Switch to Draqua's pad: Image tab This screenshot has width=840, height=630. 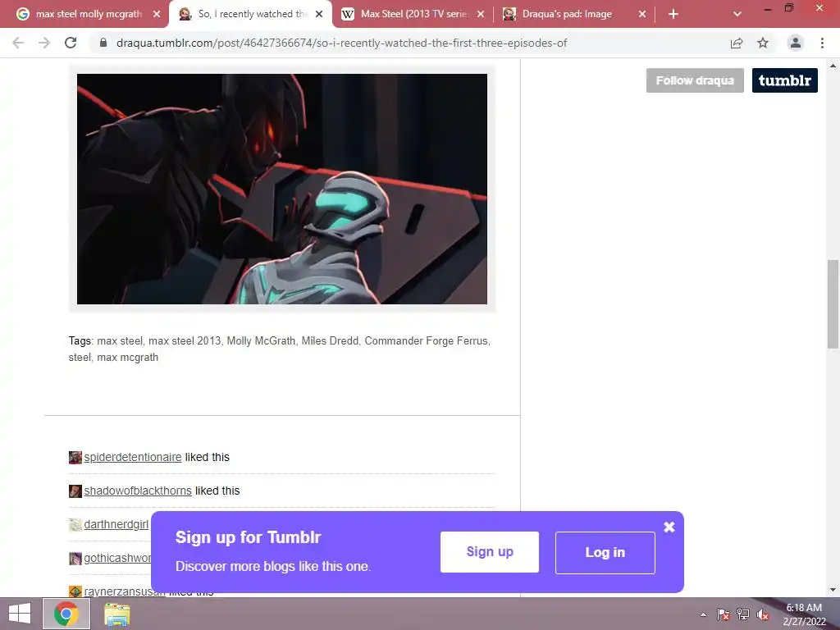[x=573, y=14]
